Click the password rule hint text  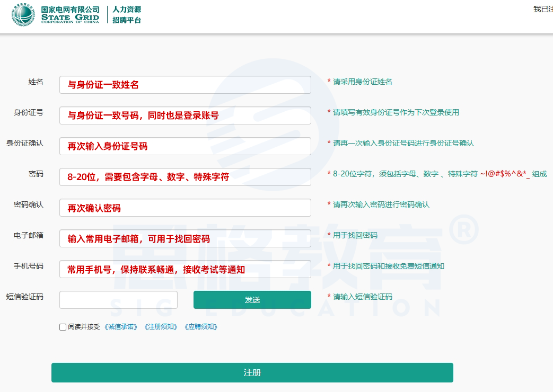pos(439,174)
